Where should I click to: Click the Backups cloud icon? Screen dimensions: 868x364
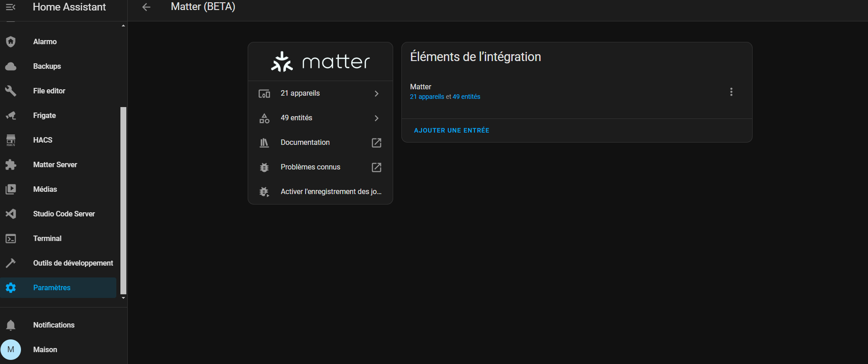[10, 66]
